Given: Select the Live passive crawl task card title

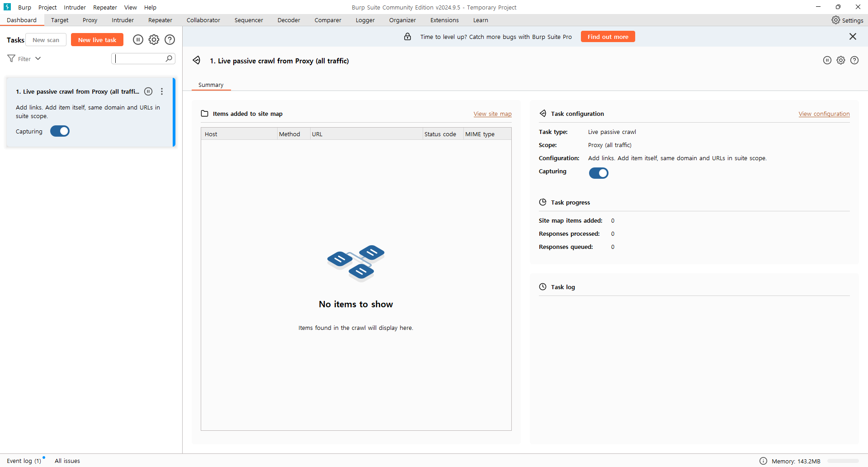Looking at the screenshot, I should [77, 91].
